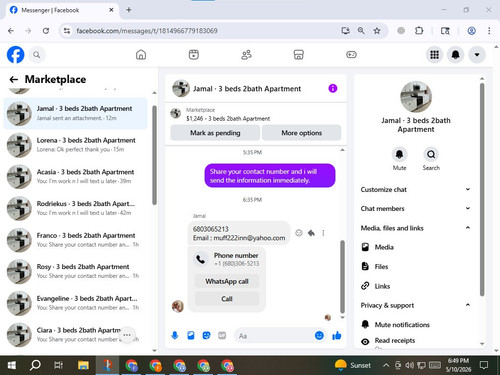Click the info panel scrollbar
The image size is (500, 375).
pos(482,189)
